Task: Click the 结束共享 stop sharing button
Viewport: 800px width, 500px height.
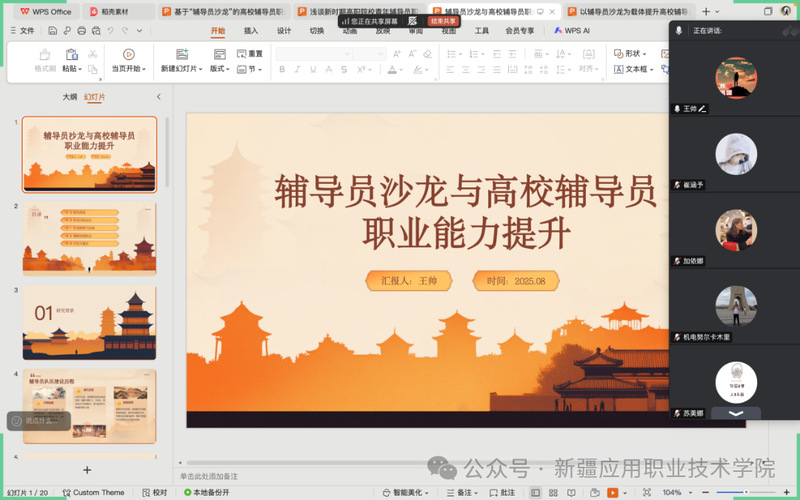Action: [444, 21]
